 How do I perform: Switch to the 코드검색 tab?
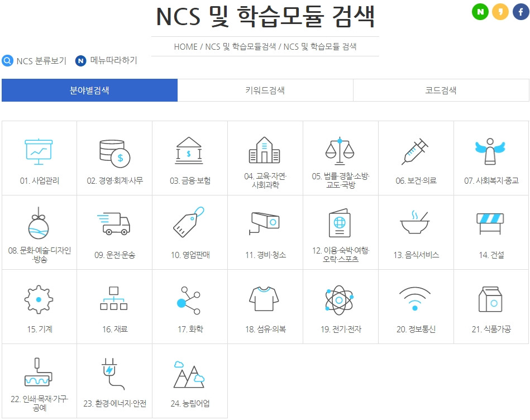click(441, 90)
